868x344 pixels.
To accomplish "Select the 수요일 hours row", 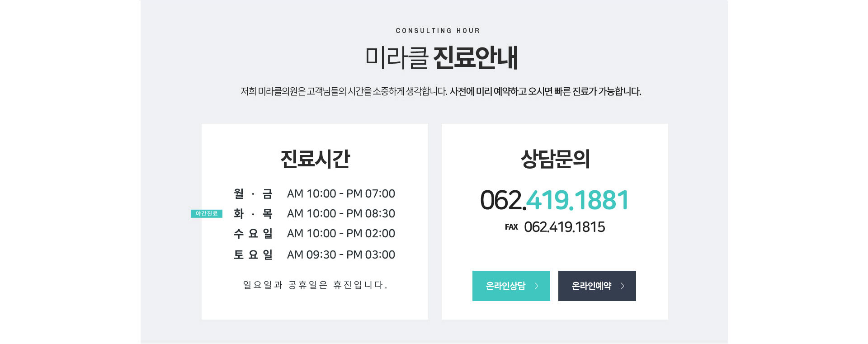I will (314, 233).
